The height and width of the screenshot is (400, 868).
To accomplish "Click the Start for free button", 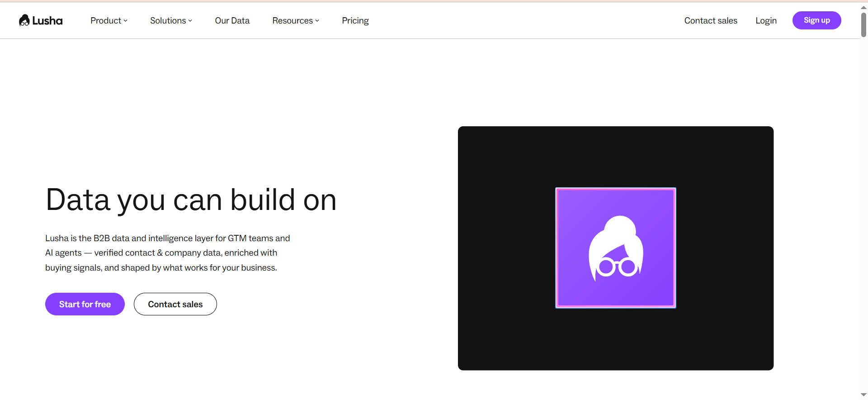I will pyautogui.click(x=85, y=304).
